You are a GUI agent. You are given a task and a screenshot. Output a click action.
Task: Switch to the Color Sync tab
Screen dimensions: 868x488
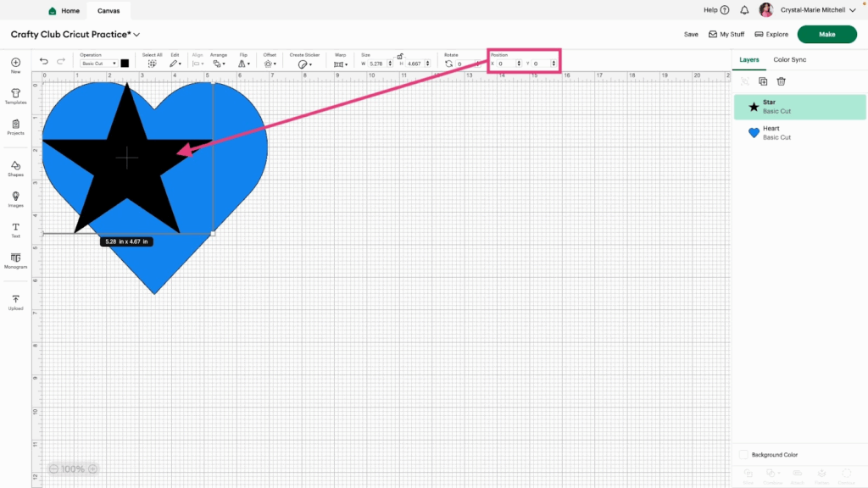(x=790, y=60)
